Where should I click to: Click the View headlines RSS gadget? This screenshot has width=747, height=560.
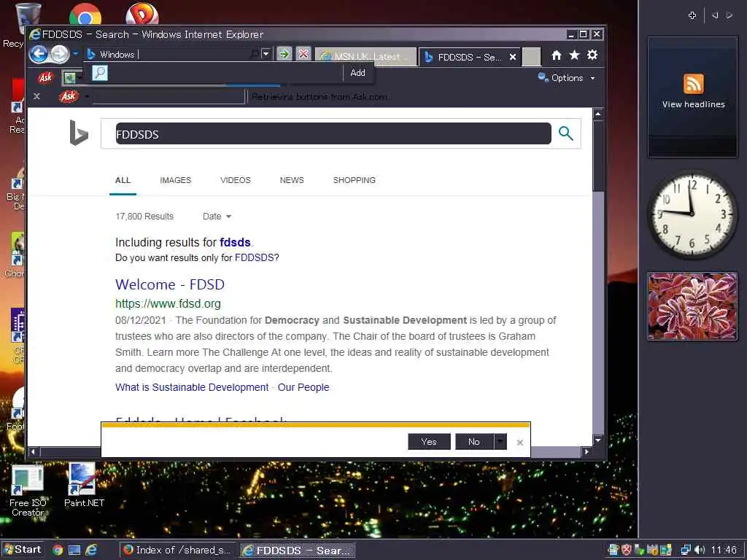tap(693, 97)
